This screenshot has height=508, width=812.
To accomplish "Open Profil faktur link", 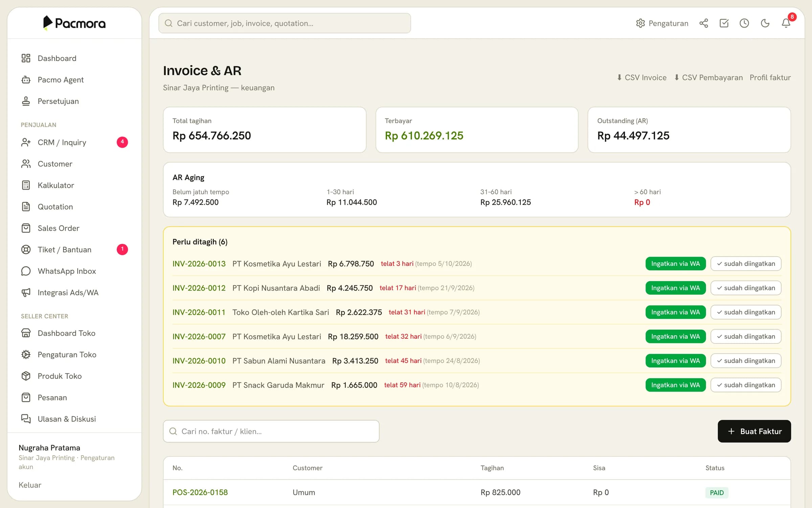I will point(770,78).
